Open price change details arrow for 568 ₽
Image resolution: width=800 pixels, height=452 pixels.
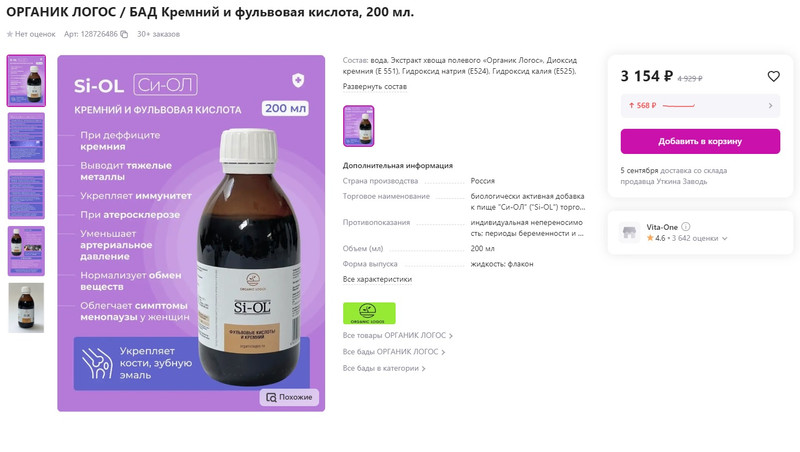[770, 106]
